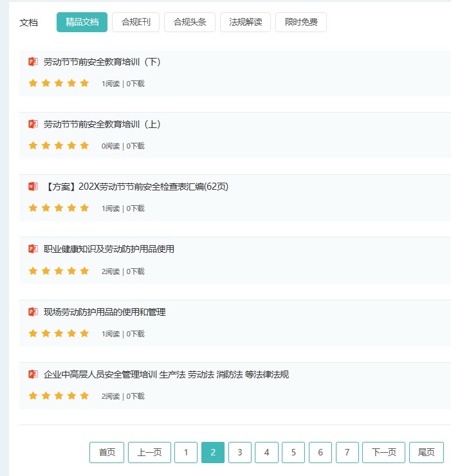Viewport: 451px width, 476px height.
Task: Click PowerPoint icon beside 劳动节节前安全教育培训（下）
Action: pos(33,62)
